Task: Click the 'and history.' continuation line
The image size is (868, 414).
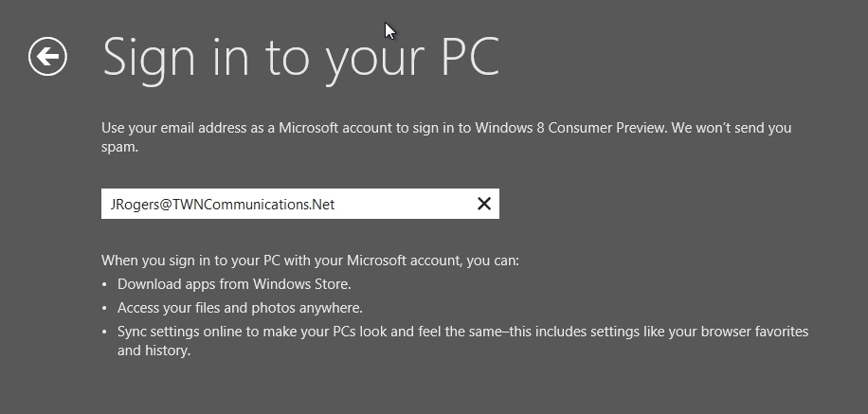Action: (x=154, y=351)
